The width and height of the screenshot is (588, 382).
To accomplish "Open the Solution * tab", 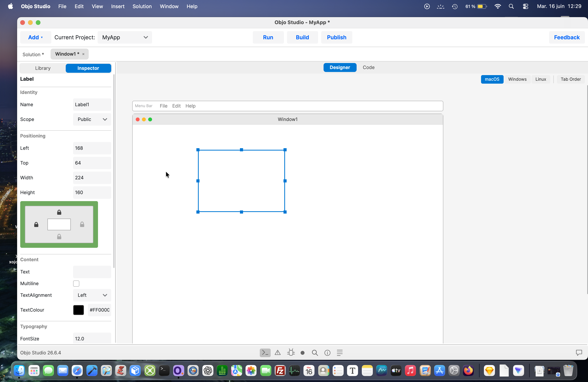I will [33, 54].
